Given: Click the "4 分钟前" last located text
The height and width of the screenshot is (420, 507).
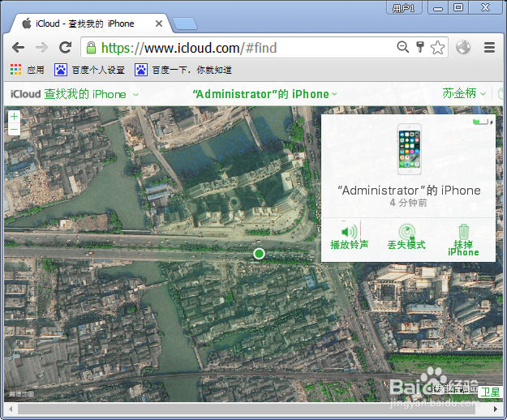Looking at the screenshot, I should [408, 203].
